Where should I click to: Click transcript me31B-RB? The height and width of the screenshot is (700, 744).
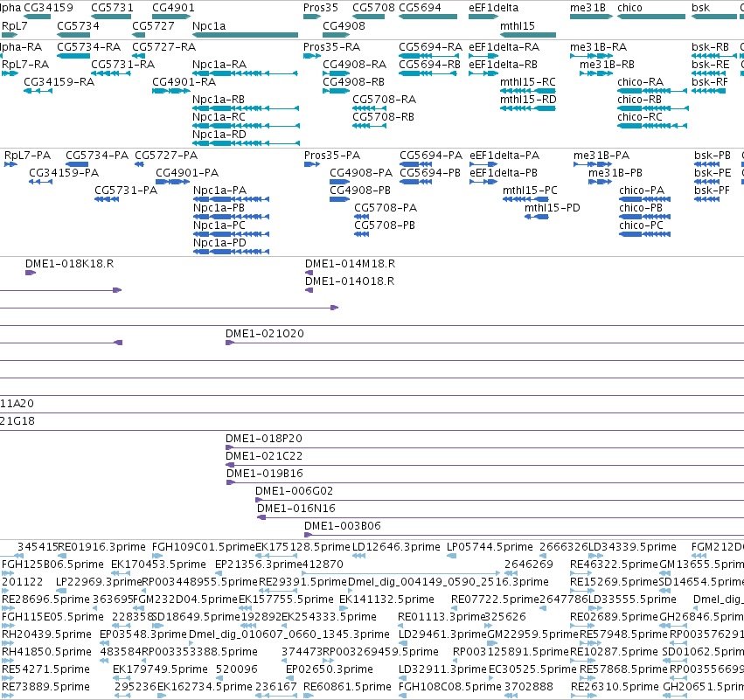[x=596, y=73]
